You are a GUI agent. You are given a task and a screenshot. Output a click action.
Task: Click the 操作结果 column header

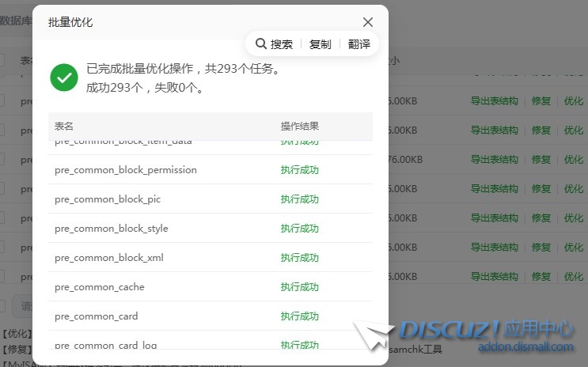pyautogui.click(x=300, y=126)
